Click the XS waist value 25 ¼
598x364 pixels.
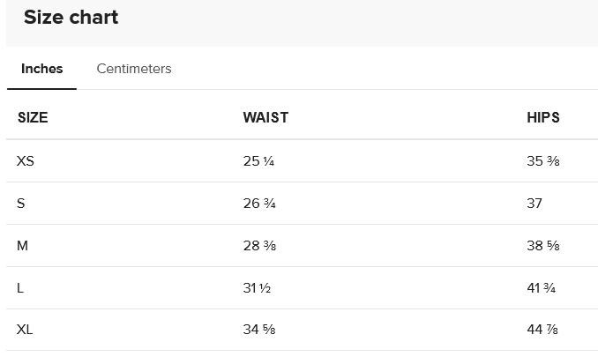click(x=258, y=160)
